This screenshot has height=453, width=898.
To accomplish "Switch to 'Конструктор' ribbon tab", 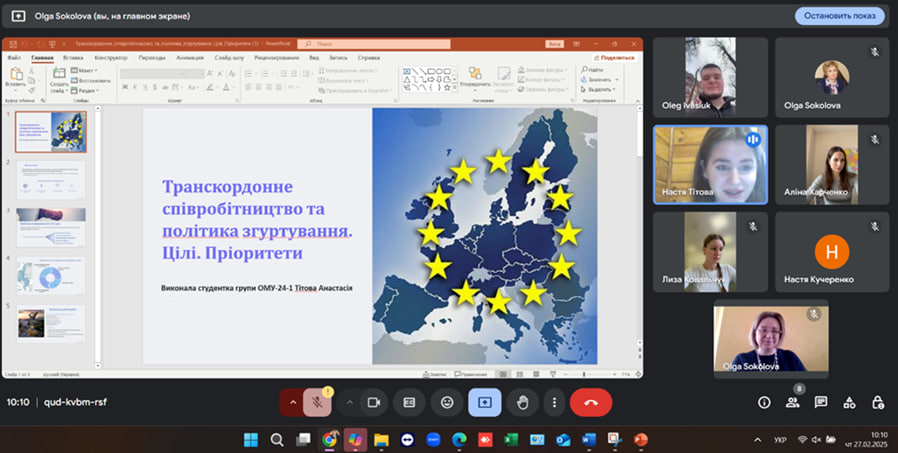I will tap(111, 58).
